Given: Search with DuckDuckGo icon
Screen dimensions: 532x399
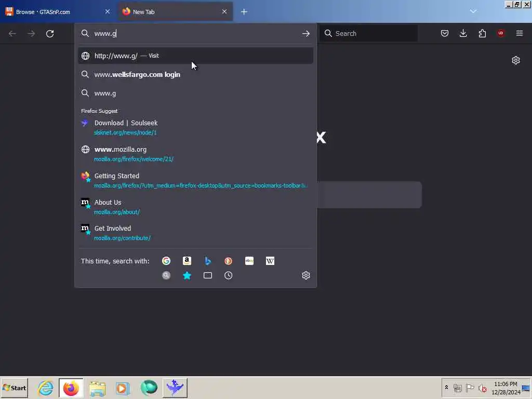Looking at the screenshot, I should click(x=229, y=261).
